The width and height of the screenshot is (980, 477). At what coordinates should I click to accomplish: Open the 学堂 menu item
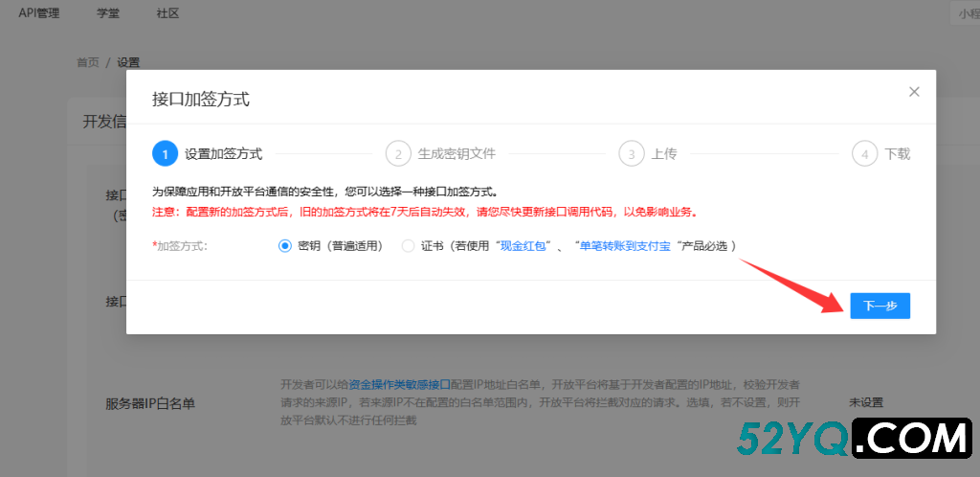tap(108, 13)
